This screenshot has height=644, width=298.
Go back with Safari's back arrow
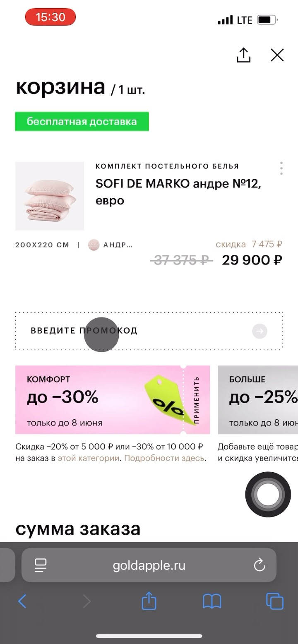(22, 601)
